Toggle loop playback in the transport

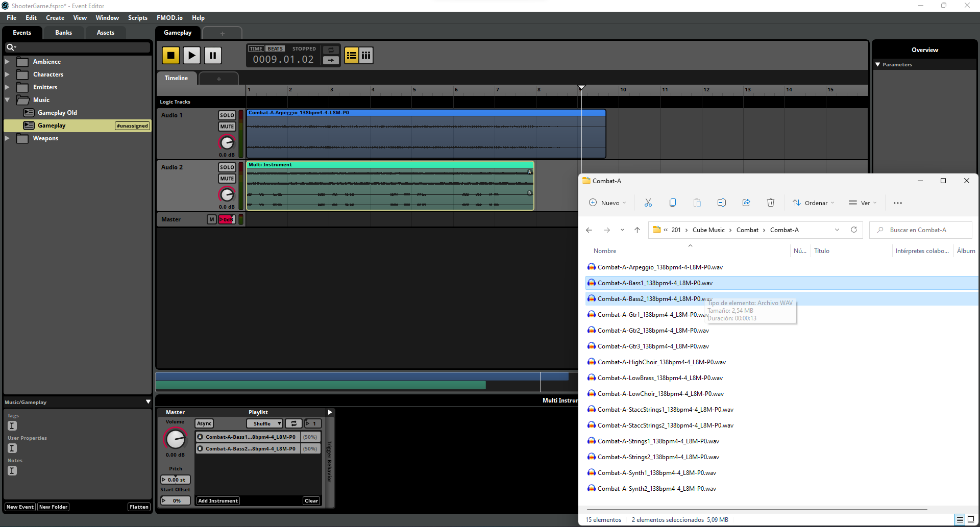331,49
